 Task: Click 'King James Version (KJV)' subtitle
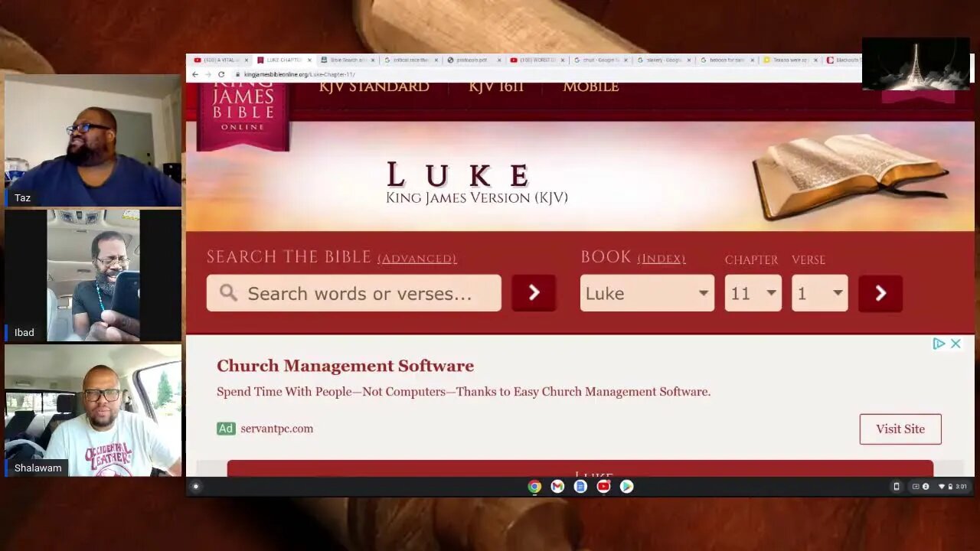[x=477, y=198]
